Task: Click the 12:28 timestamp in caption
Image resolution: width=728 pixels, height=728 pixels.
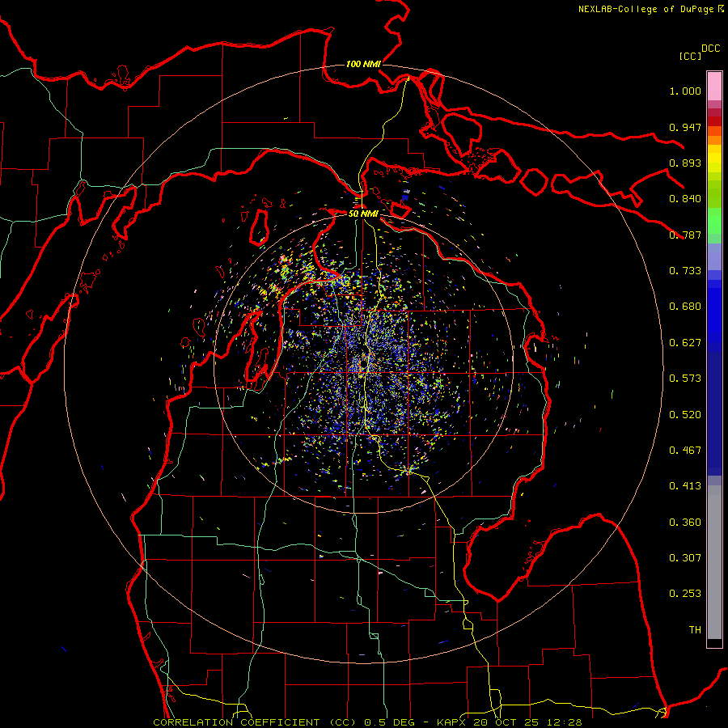Action: click(x=563, y=722)
